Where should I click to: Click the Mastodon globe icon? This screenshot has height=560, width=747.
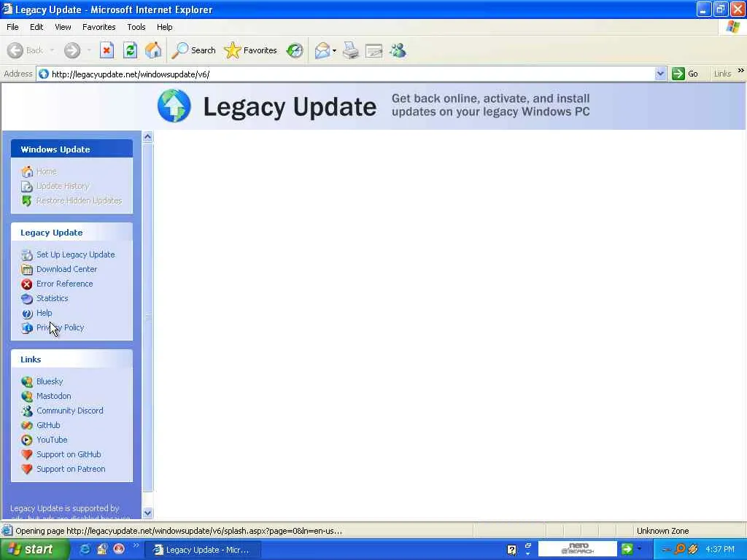(27, 396)
